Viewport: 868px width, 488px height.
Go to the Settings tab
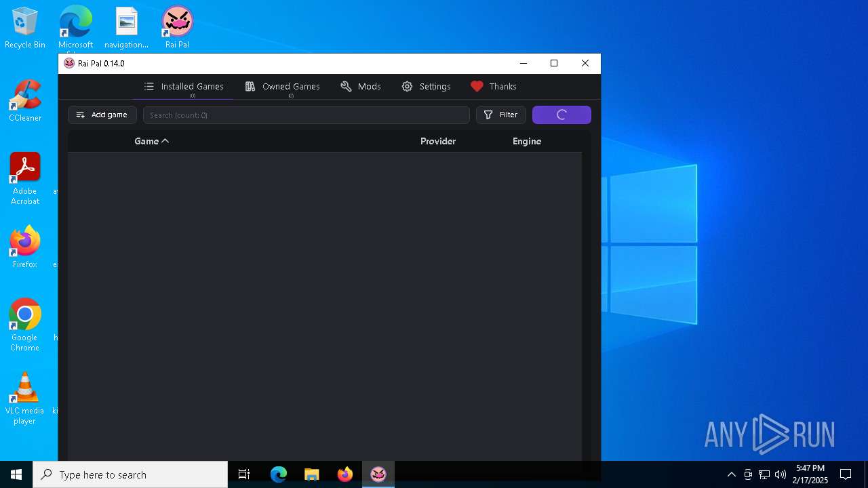pos(426,87)
